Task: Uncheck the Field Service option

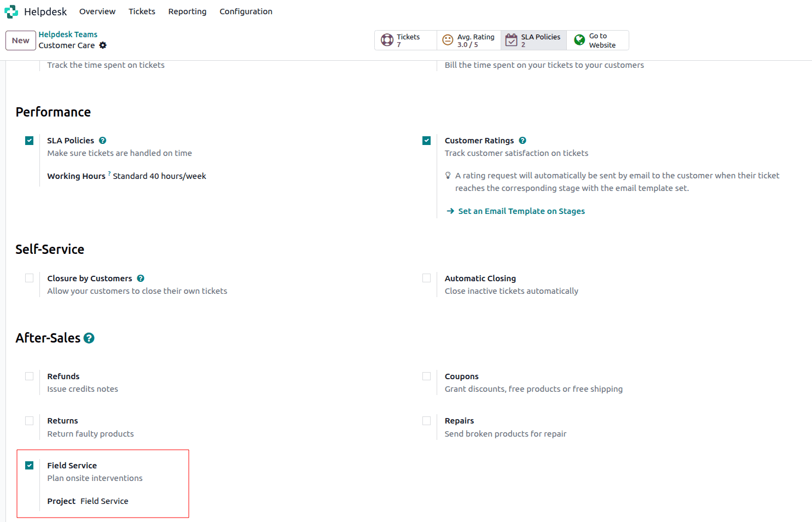Action: [x=29, y=465]
